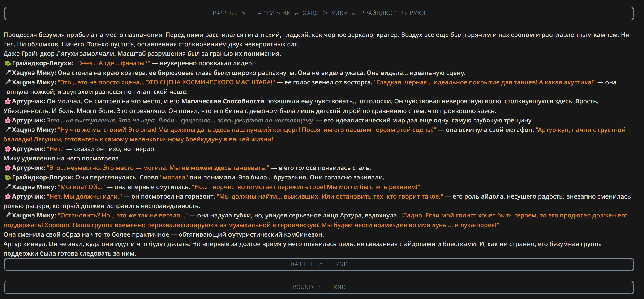This screenshot has height=299, width=644.
Task: Click line "Мику удивленно на него посмотрела."
Action: (x=62, y=158)
